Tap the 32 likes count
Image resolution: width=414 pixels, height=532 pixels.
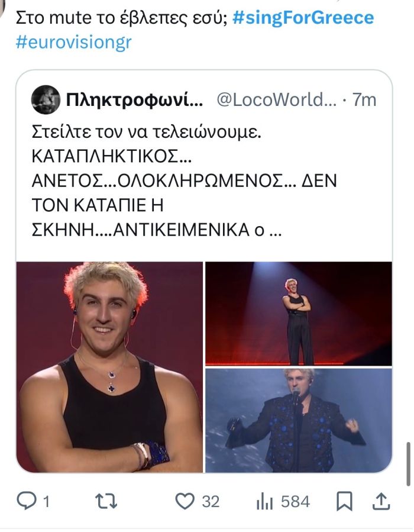211,501
